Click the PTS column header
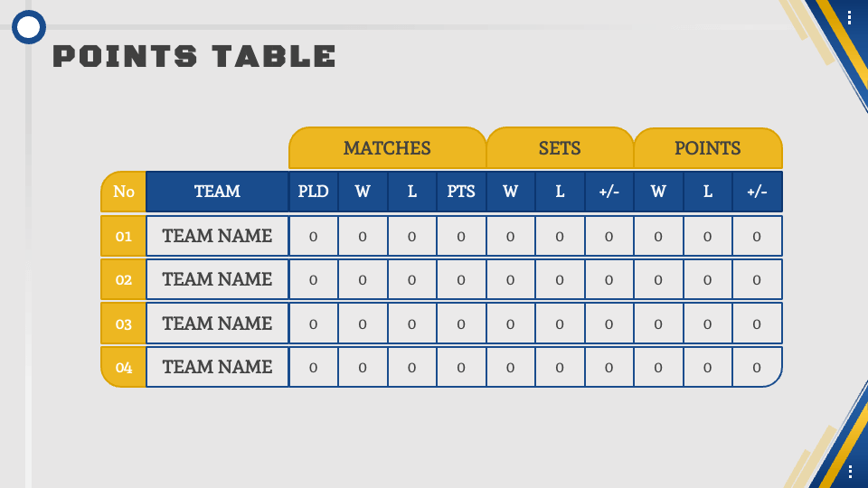The height and width of the screenshot is (488, 868). coord(461,192)
